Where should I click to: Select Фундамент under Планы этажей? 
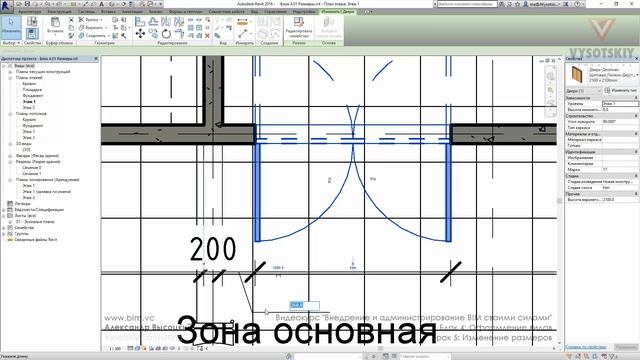(x=33, y=96)
